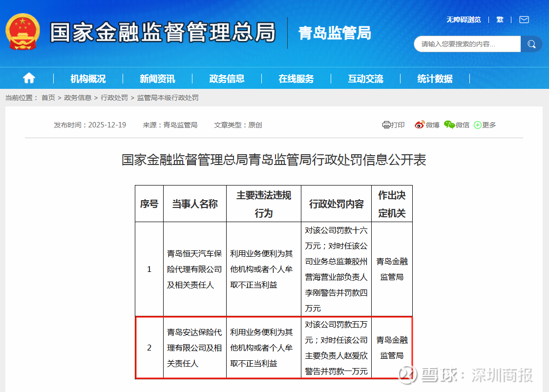Open the 政务信息 menu
This screenshot has width=549, height=392.
[x=227, y=79]
